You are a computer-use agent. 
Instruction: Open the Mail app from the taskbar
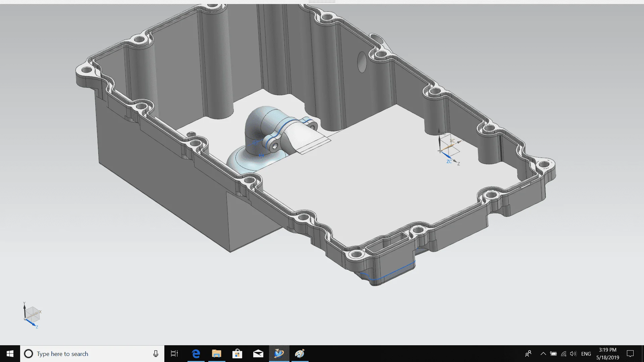click(258, 354)
